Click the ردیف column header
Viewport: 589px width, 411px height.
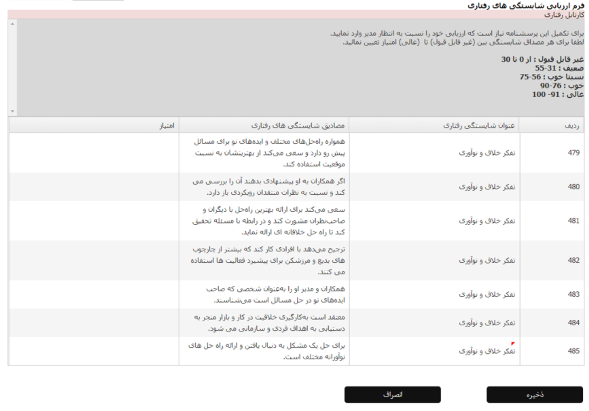[552, 125]
